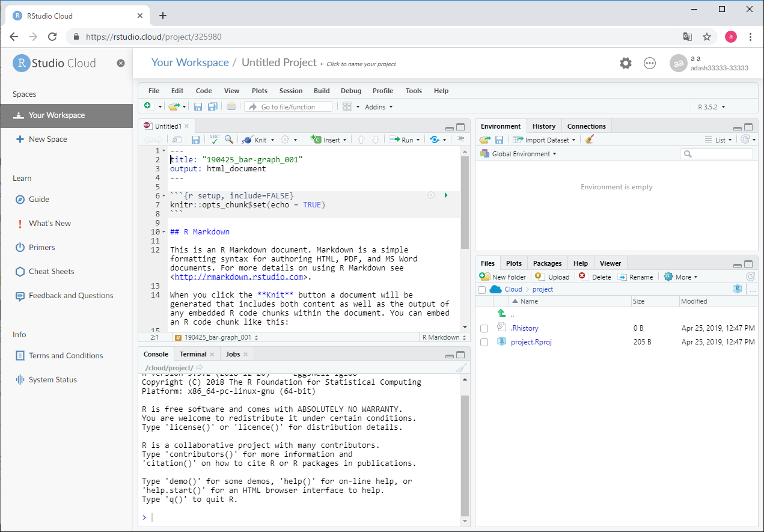The image size is (764, 532).
Task: Click the print document icon
Action: tap(231, 107)
